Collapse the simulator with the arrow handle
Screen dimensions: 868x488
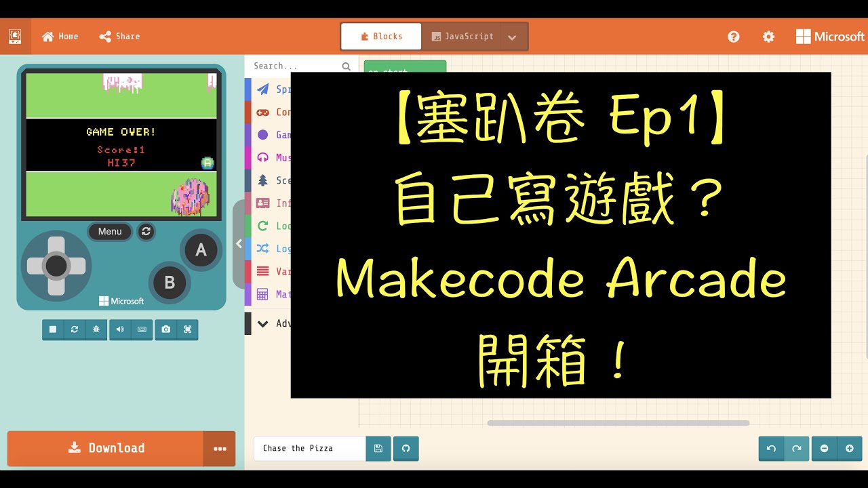pyautogui.click(x=239, y=244)
